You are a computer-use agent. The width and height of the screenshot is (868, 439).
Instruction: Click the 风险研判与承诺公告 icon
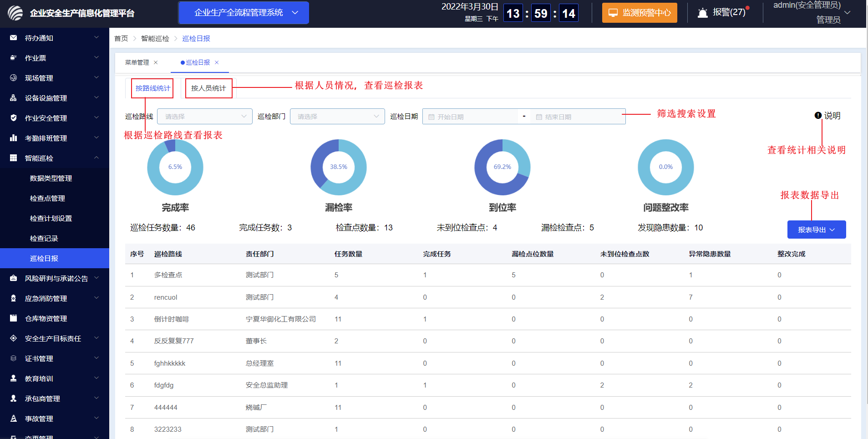(x=14, y=278)
